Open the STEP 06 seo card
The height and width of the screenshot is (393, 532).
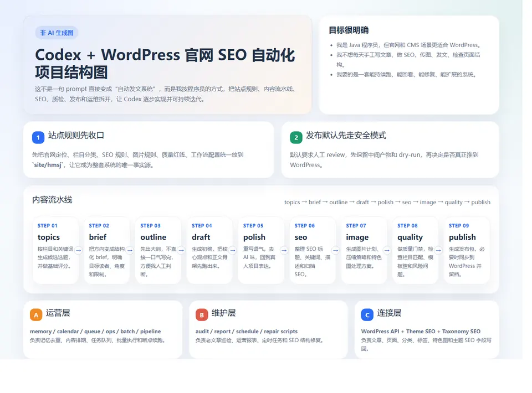point(312,249)
